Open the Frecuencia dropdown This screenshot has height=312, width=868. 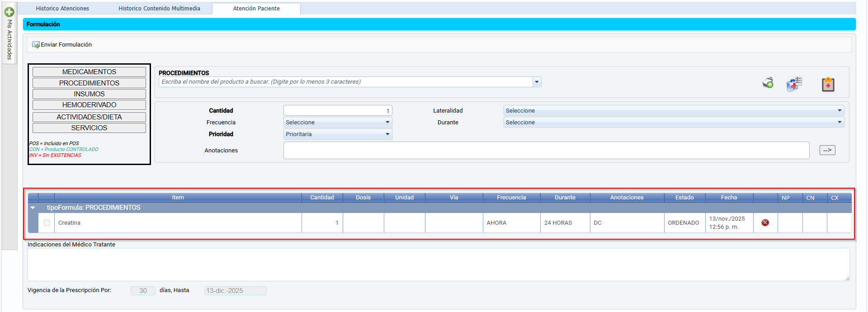click(338, 123)
